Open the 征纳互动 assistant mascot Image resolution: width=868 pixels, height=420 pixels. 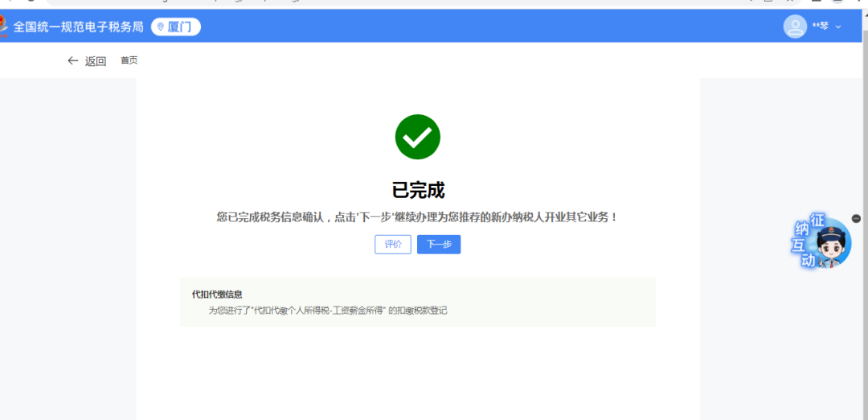(x=822, y=241)
